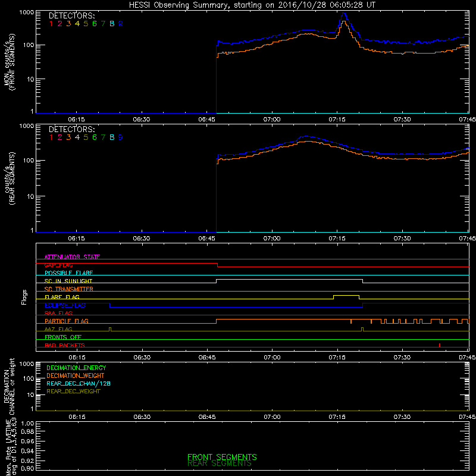Click the GAP_FLAG label
The height and width of the screenshot is (476, 476).
(58, 265)
